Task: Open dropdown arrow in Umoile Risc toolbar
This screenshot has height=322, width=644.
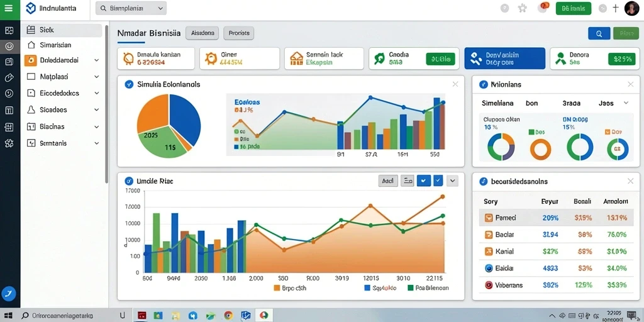Action: point(452,180)
